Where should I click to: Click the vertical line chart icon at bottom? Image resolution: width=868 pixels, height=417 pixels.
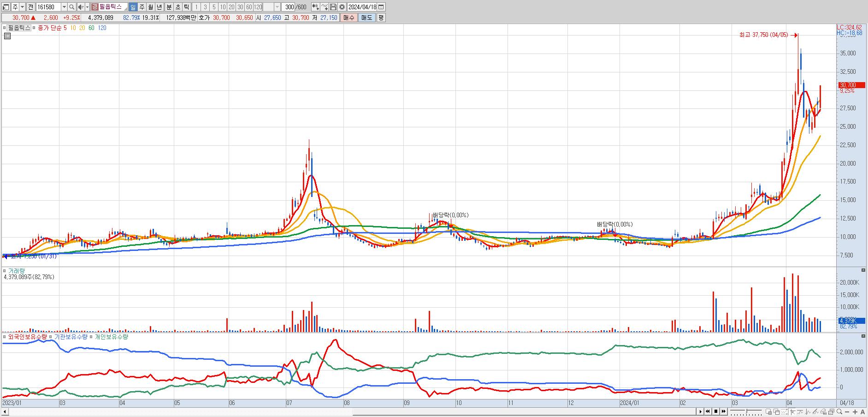[808, 412]
